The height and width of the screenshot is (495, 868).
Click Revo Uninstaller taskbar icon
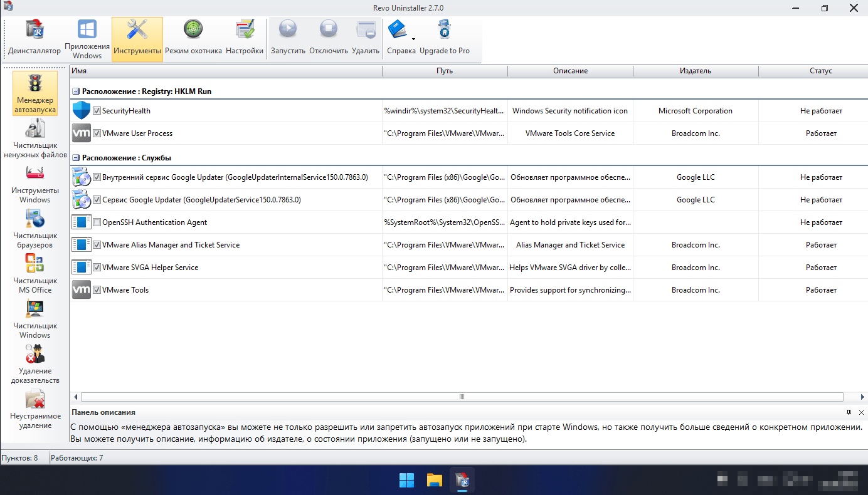462,481
